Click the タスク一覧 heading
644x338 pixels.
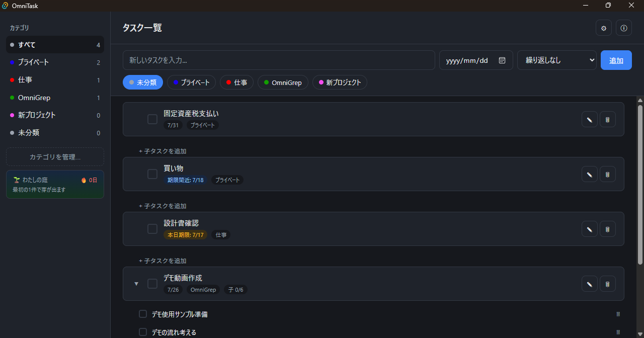pos(142,28)
